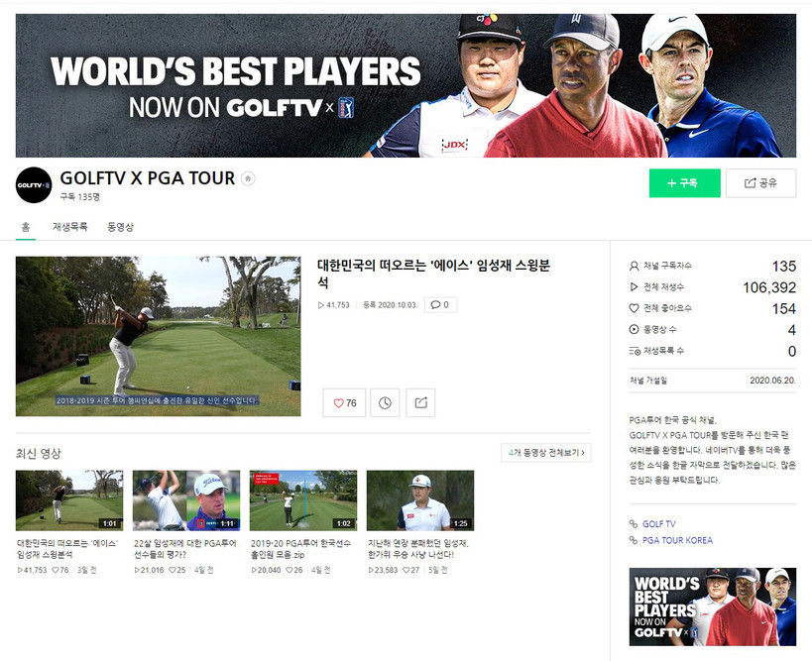This screenshot has width=812, height=661.
Task: Open the comments bubble showing 0
Action: click(x=440, y=305)
